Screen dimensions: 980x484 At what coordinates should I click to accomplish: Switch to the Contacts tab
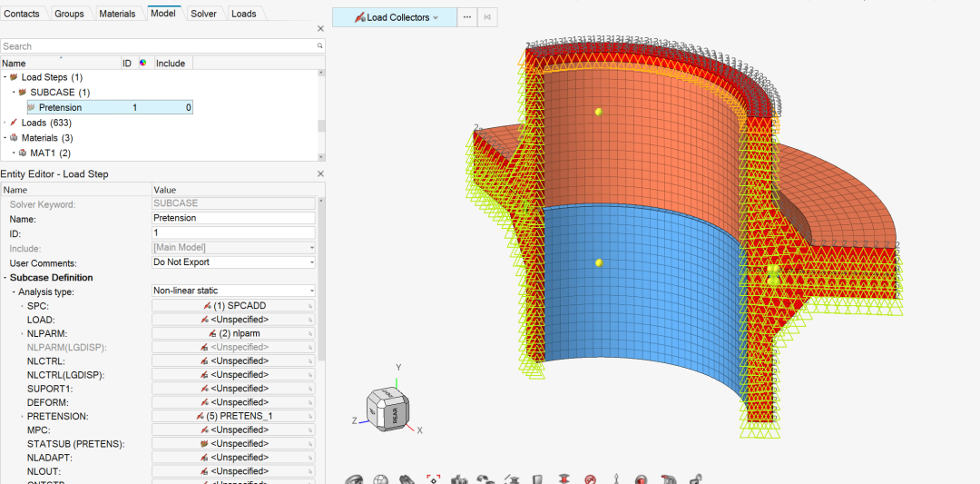[x=23, y=14]
